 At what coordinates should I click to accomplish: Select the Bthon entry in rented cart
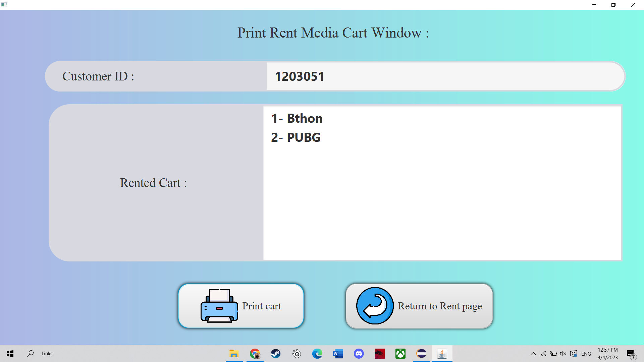(297, 118)
